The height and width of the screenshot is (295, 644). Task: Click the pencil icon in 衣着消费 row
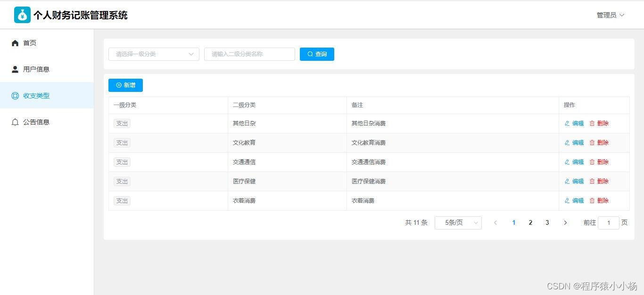pos(567,201)
